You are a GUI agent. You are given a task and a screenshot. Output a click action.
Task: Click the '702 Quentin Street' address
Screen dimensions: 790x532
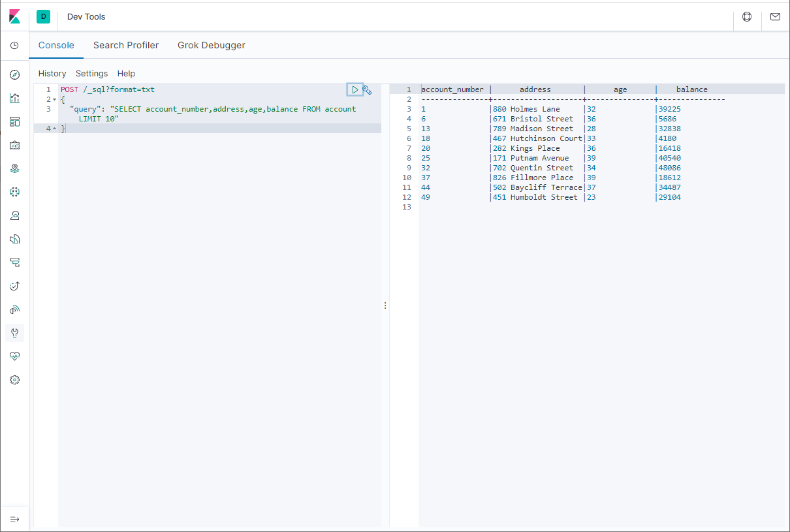pos(533,168)
